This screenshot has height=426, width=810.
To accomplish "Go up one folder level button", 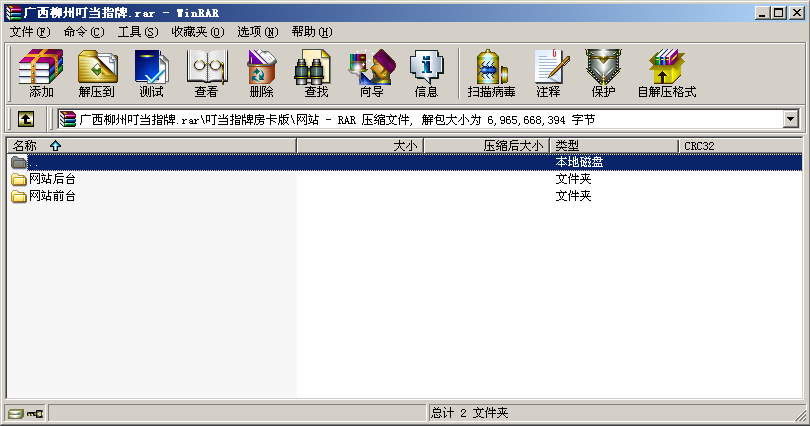I will (26, 119).
